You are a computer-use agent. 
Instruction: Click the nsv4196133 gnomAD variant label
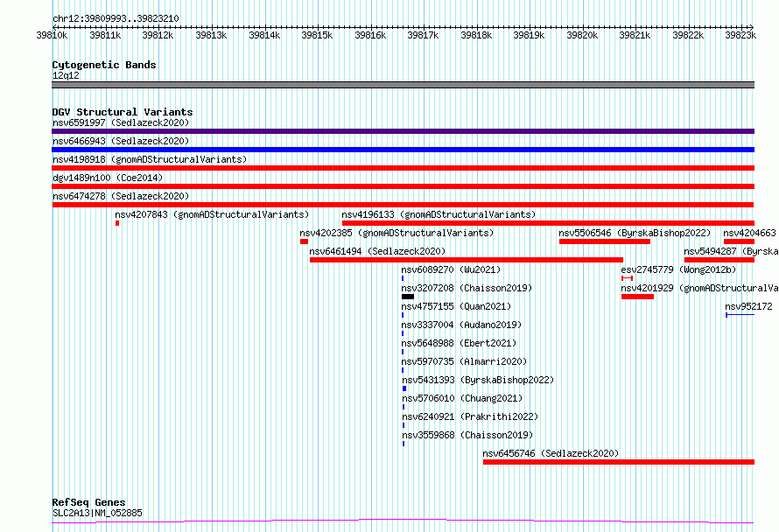(439, 214)
